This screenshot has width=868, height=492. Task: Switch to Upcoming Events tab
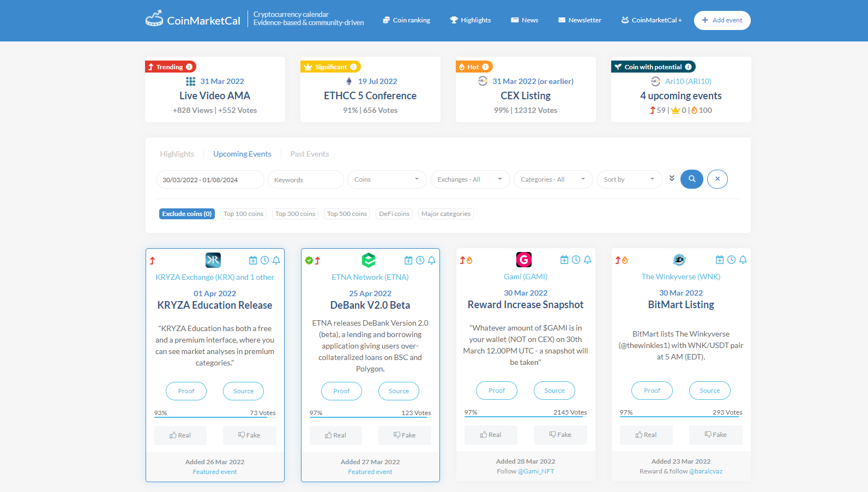click(242, 154)
